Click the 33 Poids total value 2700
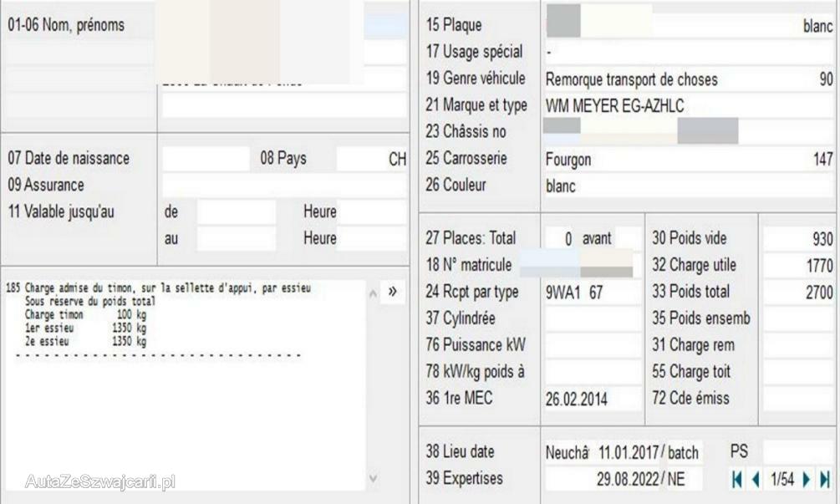 click(798, 292)
